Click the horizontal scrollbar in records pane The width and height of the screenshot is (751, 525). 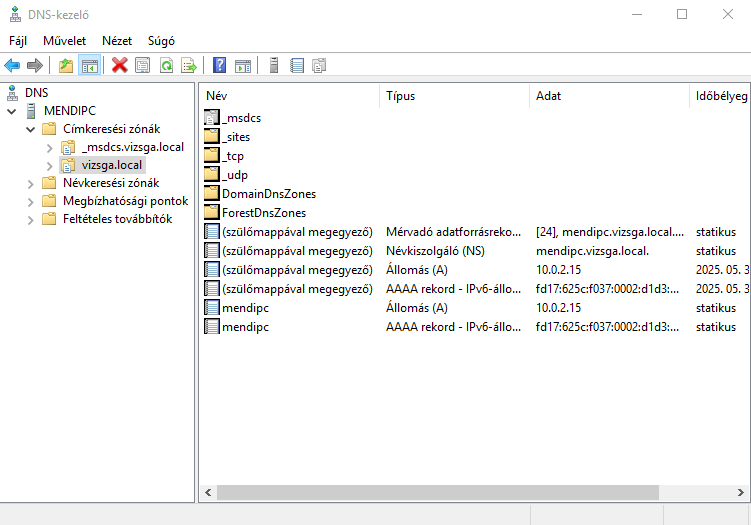point(435,492)
